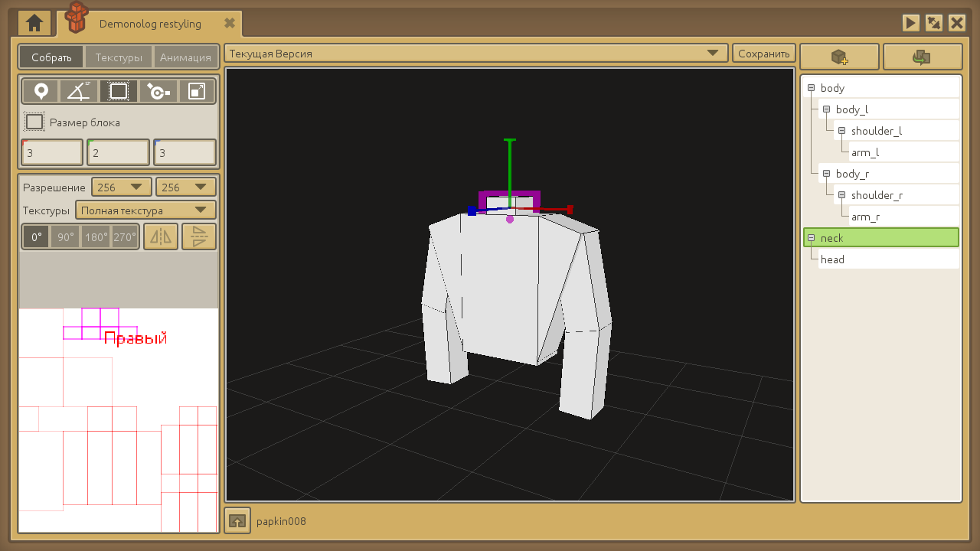Select the rotation angle tool
The width and height of the screenshot is (980, 551).
coord(79,92)
